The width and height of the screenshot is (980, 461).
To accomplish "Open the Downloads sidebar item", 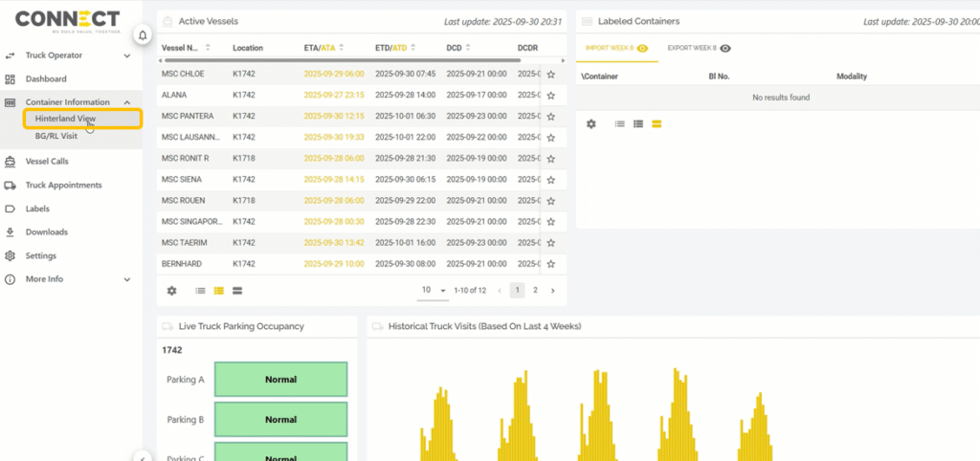I will pyautogui.click(x=46, y=232).
